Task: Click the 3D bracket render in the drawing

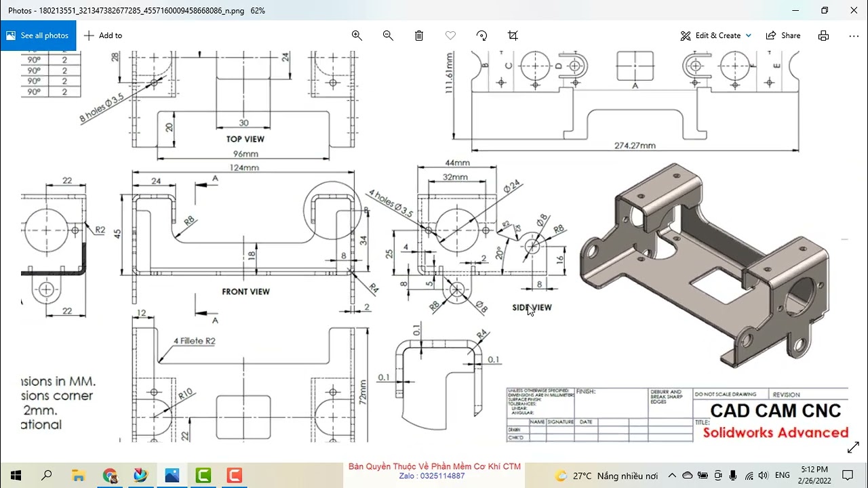Action: 705,266
